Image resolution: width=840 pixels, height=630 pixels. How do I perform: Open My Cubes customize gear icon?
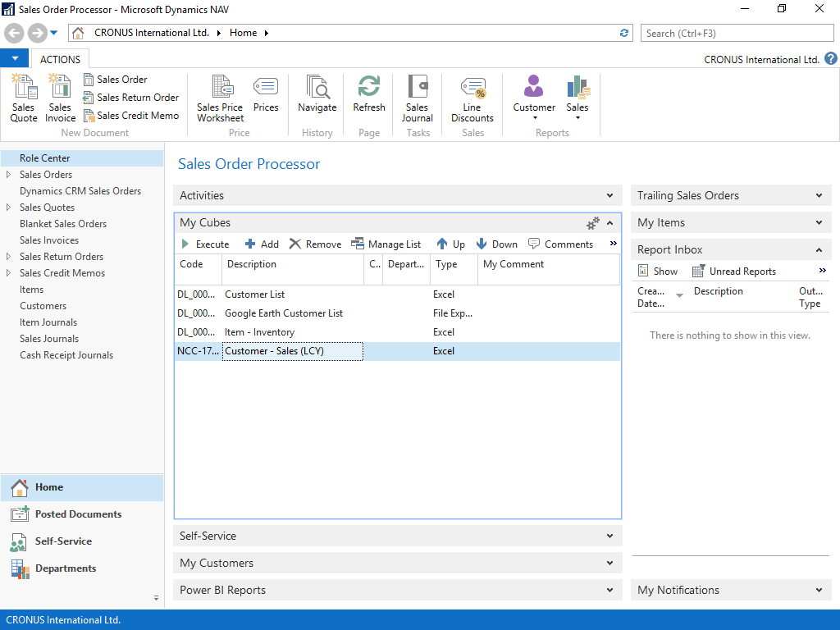[x=592, y=223]
